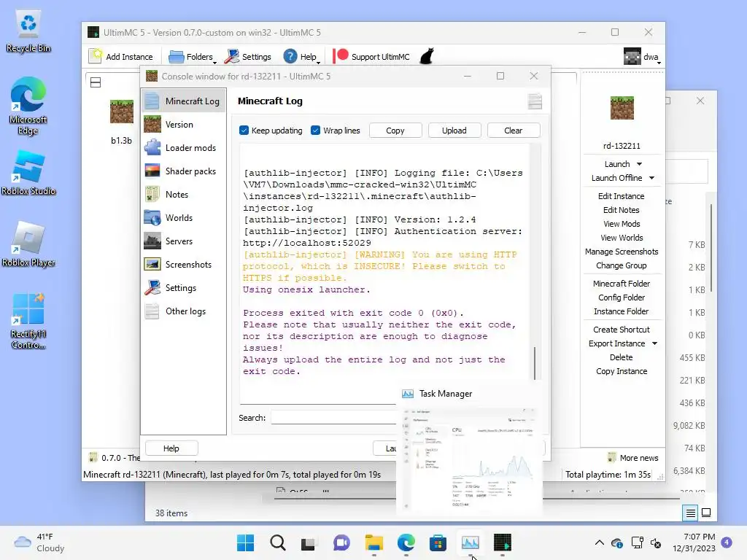Click the Task Manager preview thumbnail
This screenshot has height=560, width=747.
[469, 459]
